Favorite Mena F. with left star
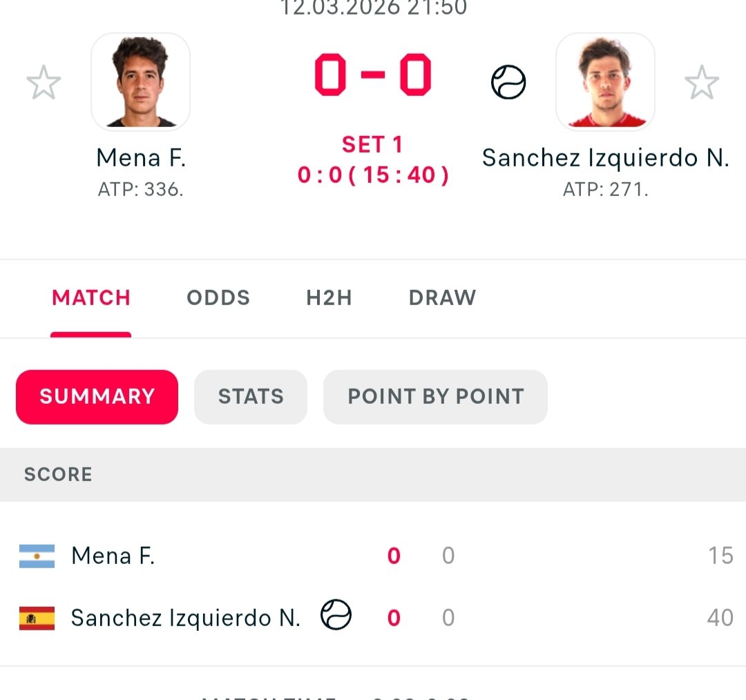746x700 pixels. coord(44,83)
